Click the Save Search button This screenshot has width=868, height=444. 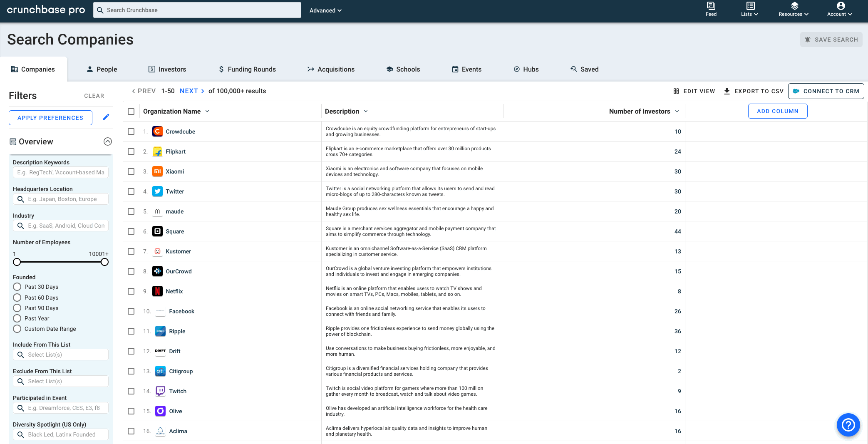[x=831, y=40]
